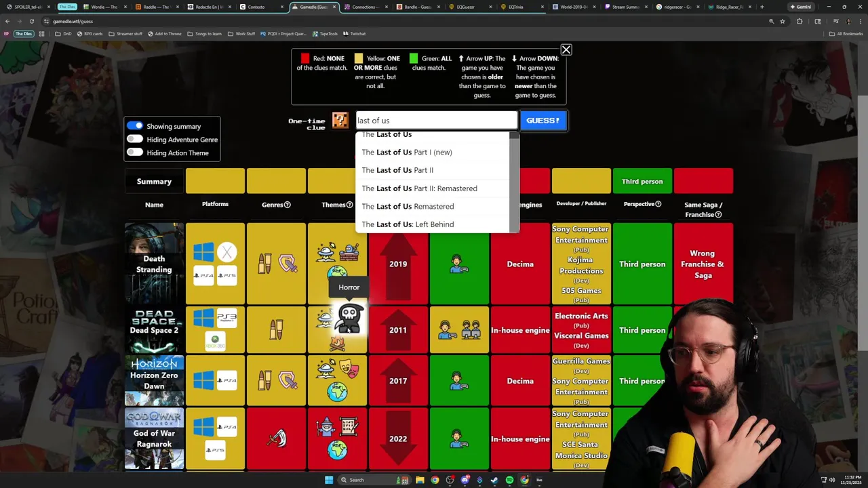Click Dead Space 2 game thumbnail
The height and width of the screenshot is (488, 868).
pyautogui.click(x=154, y=330)
